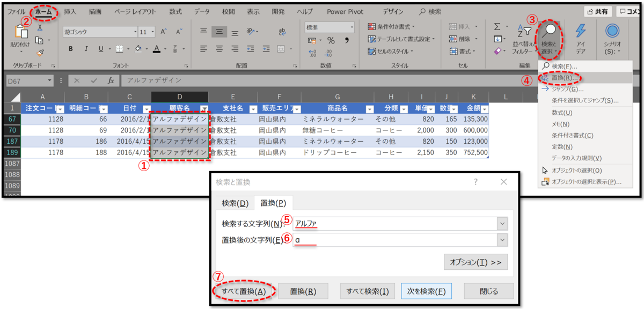
Task: Click the 閉じる button in the dialog
Action: (x=488, y=291)
